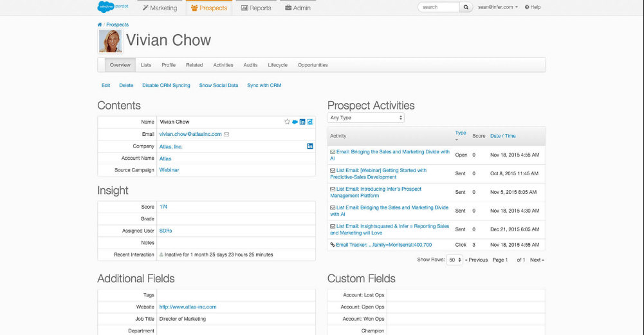This screenshot has width=644, height=335.
Task: Open the Prospects menu
Action: tap(209, 8)
